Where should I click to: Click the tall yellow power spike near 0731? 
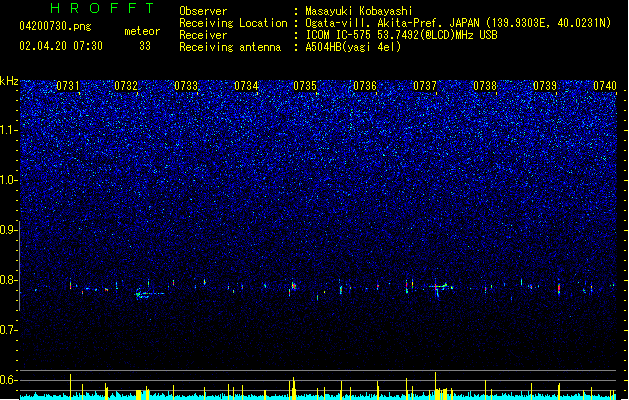pos(71,387)
